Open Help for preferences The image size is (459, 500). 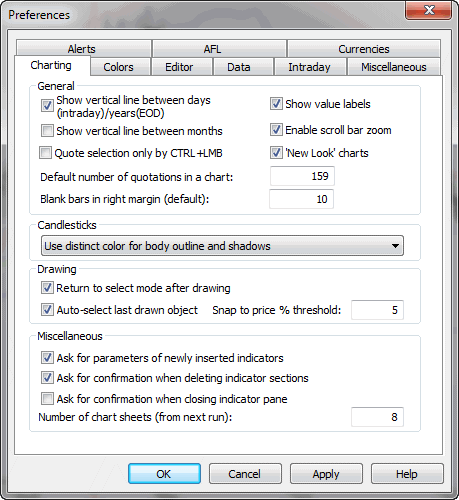click(407, 474)
